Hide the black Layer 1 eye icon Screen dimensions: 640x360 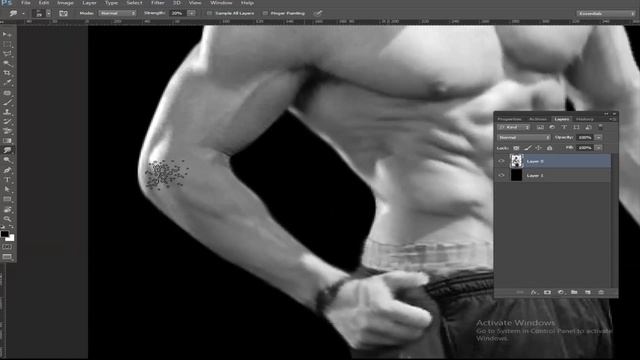tap(501, 176)
